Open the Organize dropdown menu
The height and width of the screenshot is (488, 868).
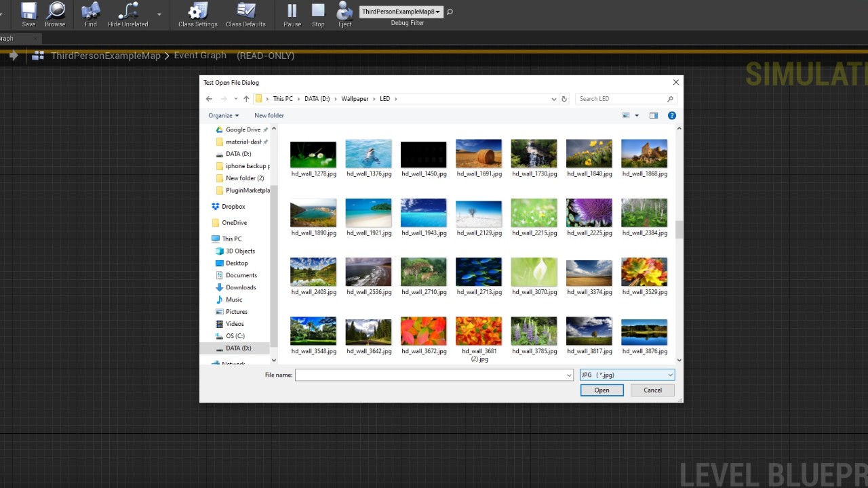coord(223,115)
